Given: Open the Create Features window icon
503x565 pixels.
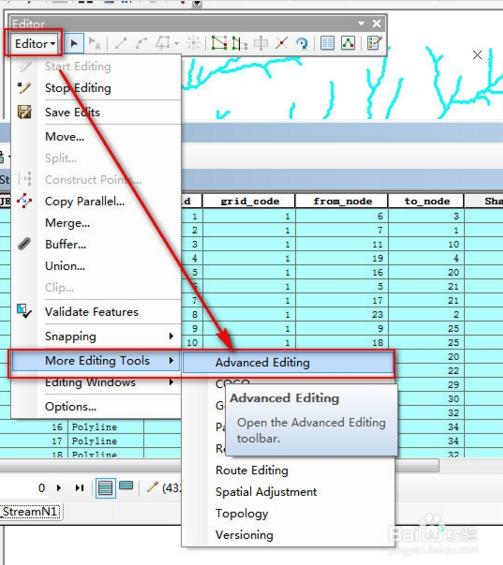Looking at the screenshot, I should coord(374,43).
